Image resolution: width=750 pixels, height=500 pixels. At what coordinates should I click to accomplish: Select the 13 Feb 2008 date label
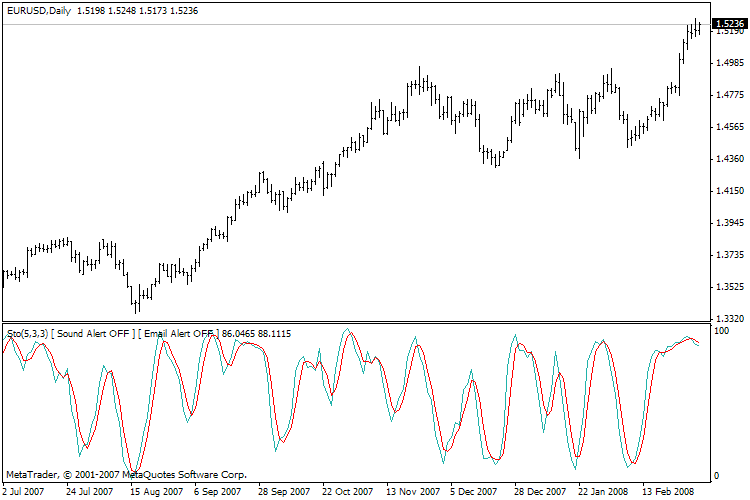click(x=668, y=491)
